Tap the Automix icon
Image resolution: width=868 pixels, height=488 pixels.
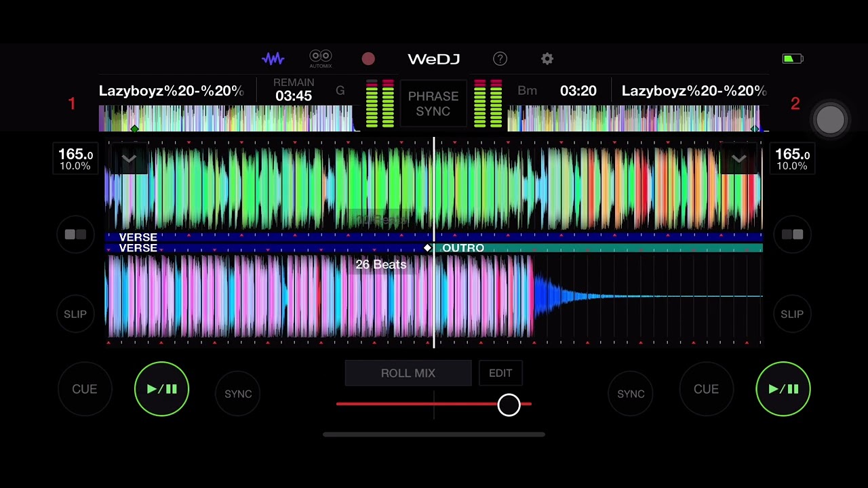tap(321, 59)
